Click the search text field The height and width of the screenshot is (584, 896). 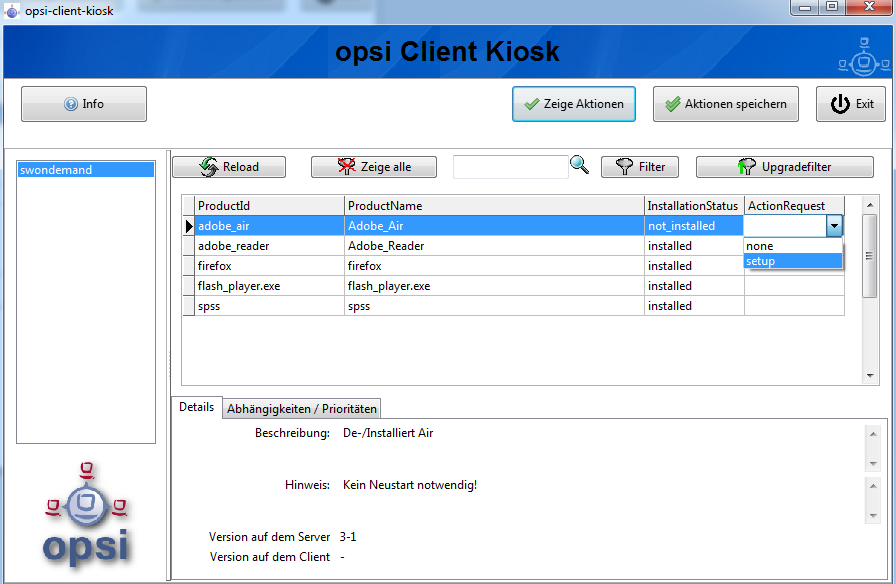tap(510, 167)
